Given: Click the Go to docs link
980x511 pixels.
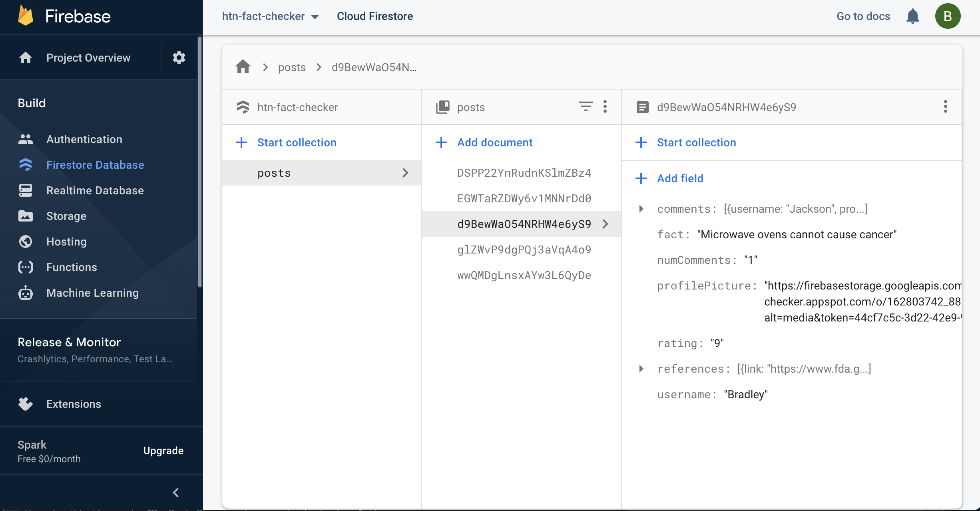Looking at the screenshot, I should 863,16.
